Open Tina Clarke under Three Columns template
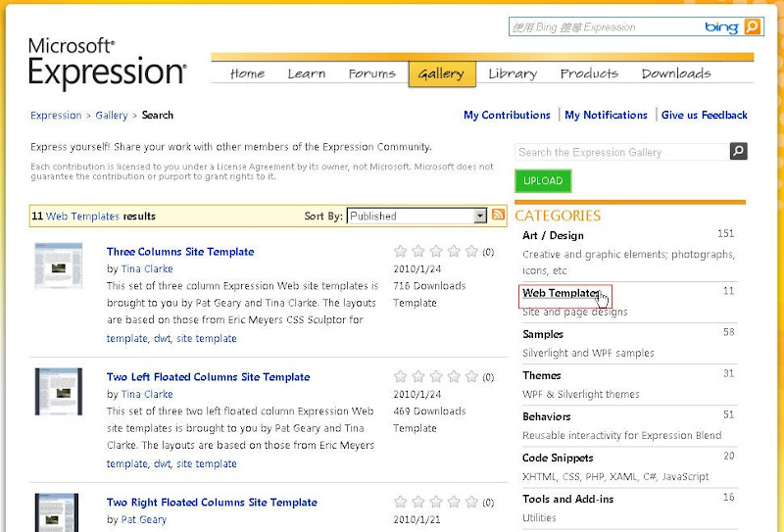784x532 pixels. (147, 269)
